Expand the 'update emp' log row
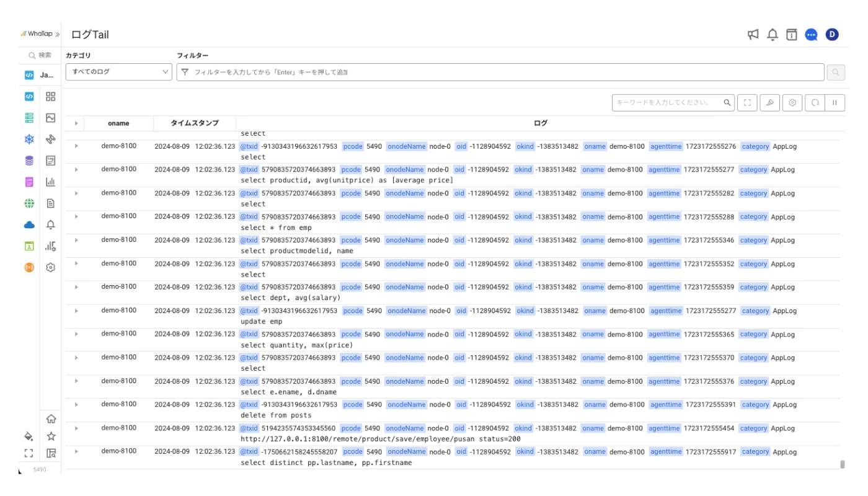 pyautogui.click(x=76, y=311)
